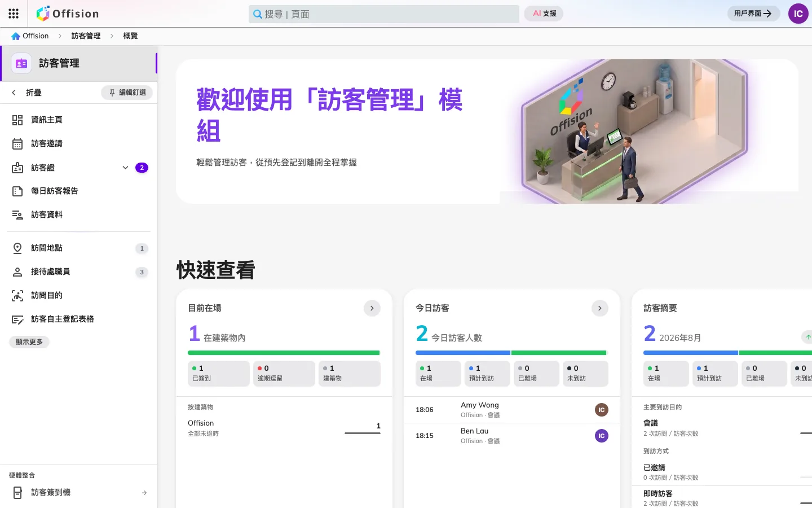Open the AI 支援 button
812x508 pixels.
point(544,14)
